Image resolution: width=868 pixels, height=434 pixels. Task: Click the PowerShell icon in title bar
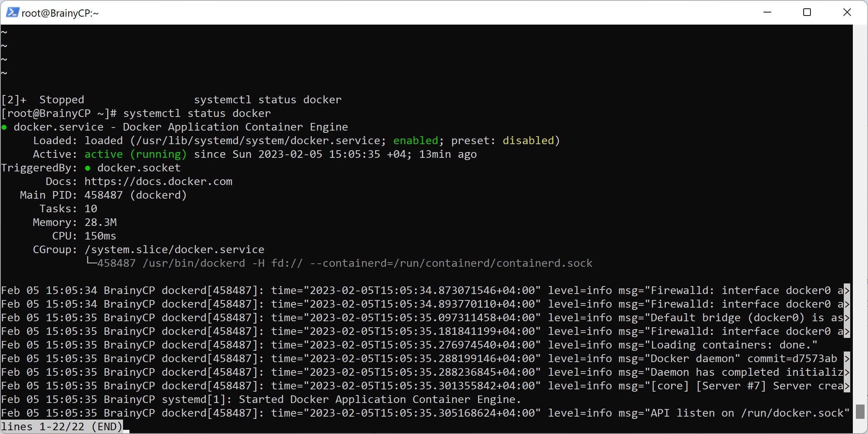coord(12,12)
